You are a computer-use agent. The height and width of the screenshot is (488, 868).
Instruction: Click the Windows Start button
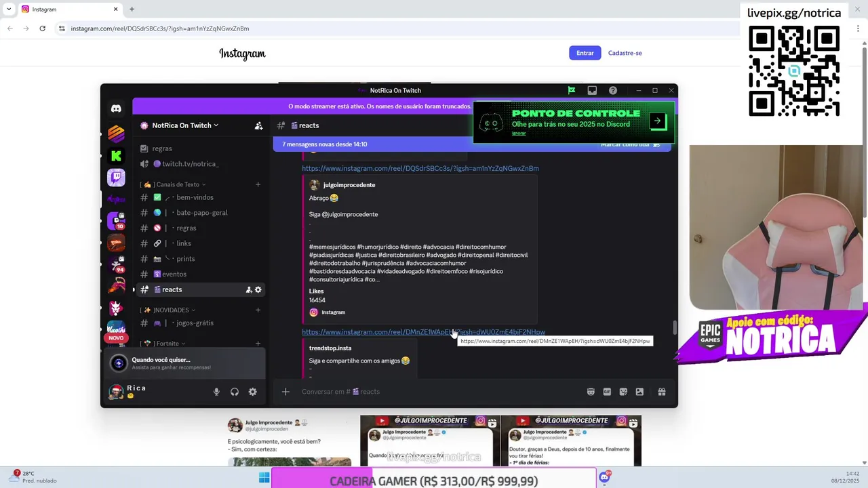click(x=264, y=478)
